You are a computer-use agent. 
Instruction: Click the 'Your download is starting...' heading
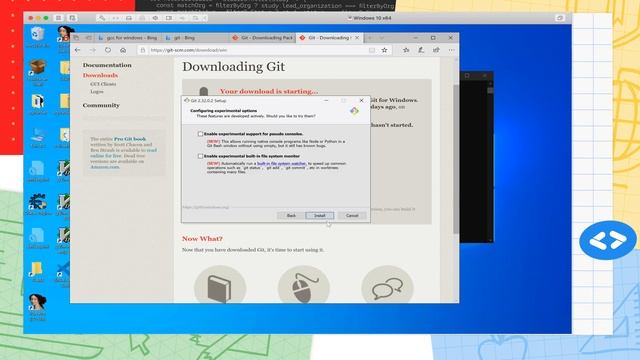(269, 91)
